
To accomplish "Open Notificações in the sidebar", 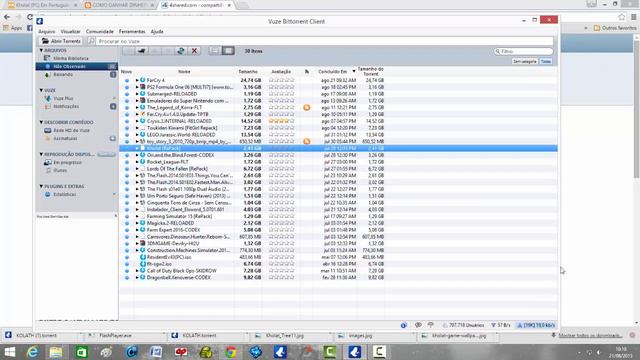I will click(66, 107).
